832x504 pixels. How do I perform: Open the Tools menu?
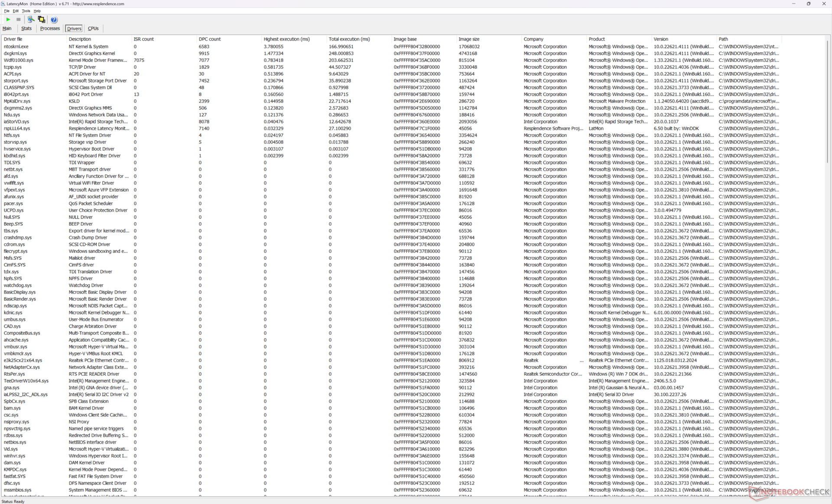(x=26, y=11)
